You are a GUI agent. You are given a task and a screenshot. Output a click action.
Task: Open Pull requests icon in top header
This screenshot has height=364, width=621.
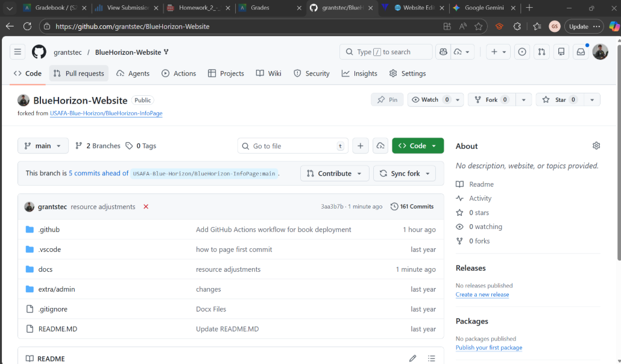pos(541,52)
